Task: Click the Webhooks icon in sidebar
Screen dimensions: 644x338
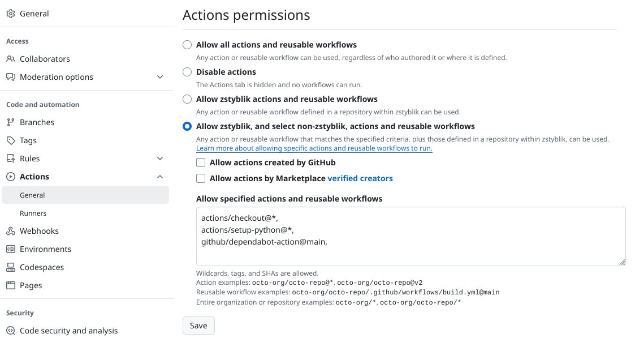Action: tap(11, 231)
